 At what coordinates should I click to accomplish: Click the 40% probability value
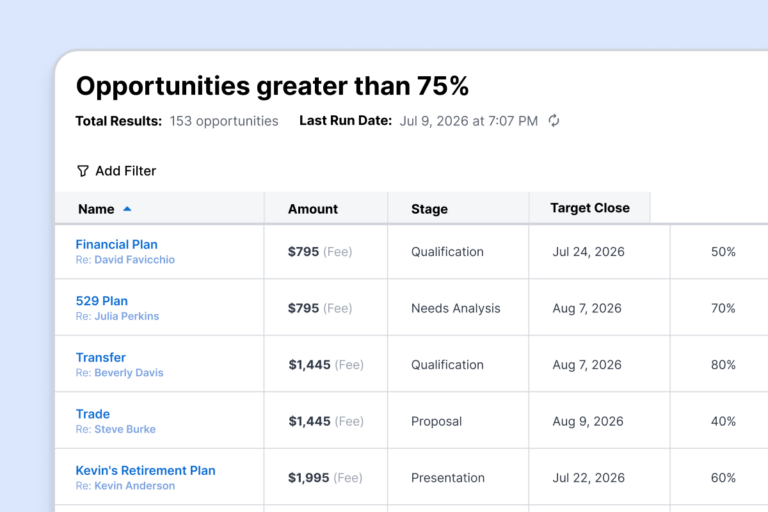(723, 421)
